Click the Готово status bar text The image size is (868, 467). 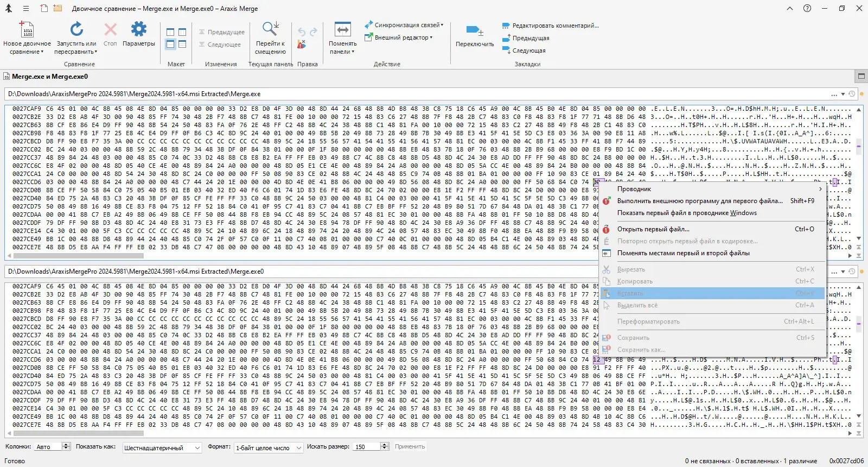click(15, 461)
